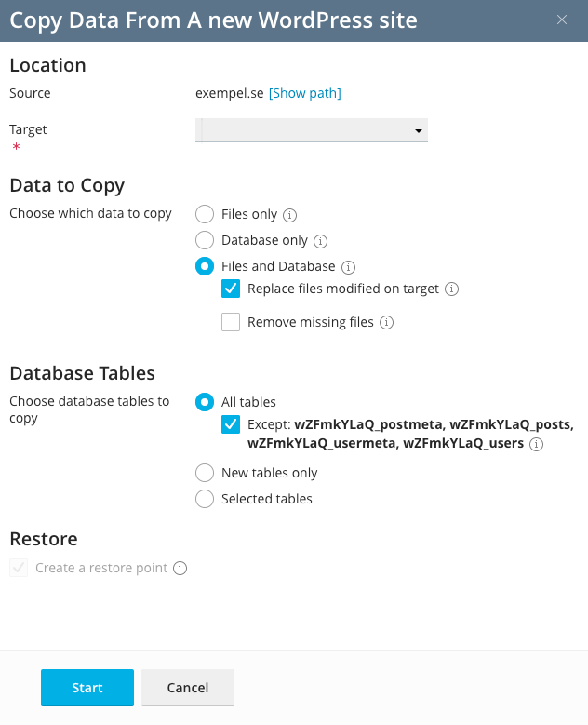Click info icon after excluded tables list

point(536,445)
